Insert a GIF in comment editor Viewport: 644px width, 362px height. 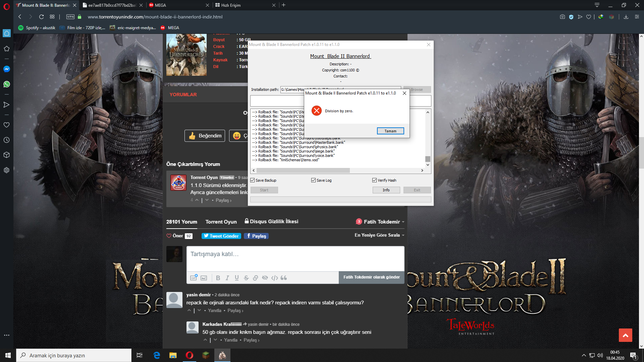pos(194,278)
